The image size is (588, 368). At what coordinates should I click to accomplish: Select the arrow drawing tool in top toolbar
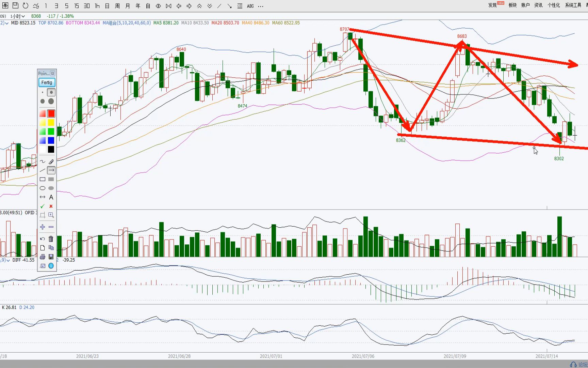[x=230, y=6]
